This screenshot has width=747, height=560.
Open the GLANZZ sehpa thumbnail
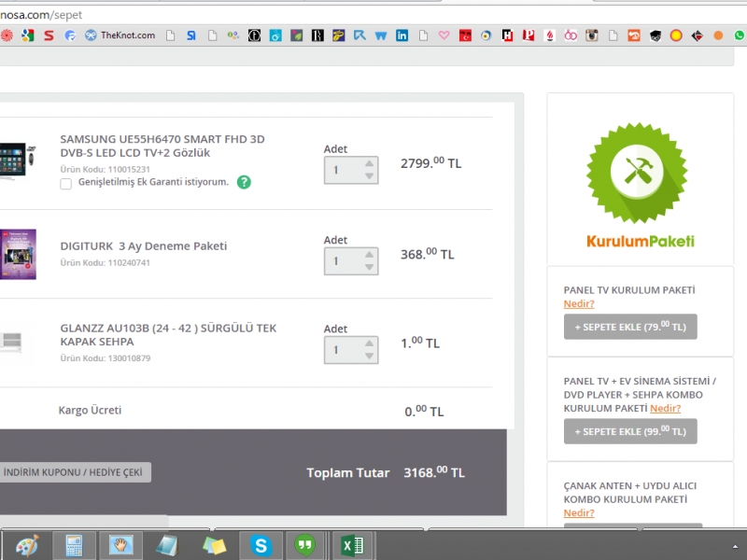pyautogui.click(x=11, y=342)
